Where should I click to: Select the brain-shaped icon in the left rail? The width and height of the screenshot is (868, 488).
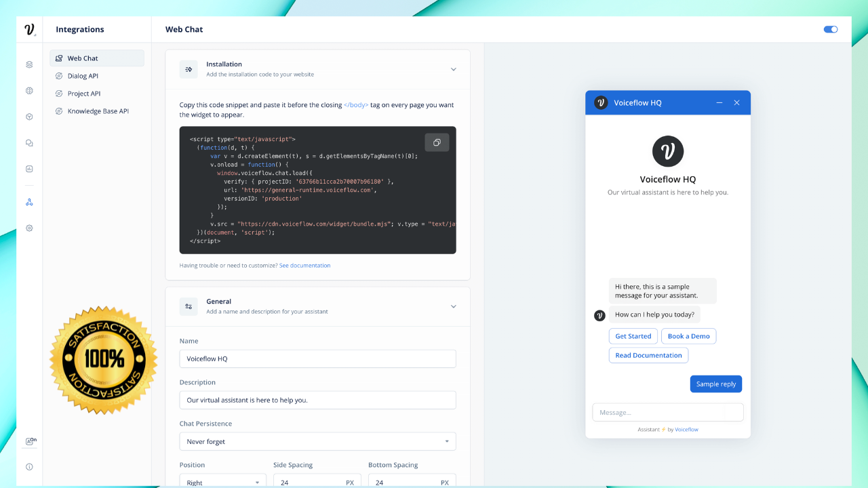29,91
